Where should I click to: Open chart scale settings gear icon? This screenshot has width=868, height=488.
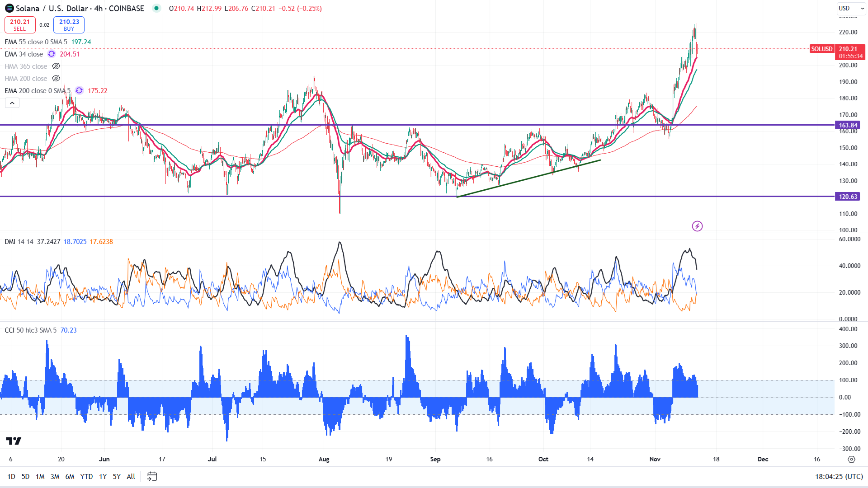851,459
